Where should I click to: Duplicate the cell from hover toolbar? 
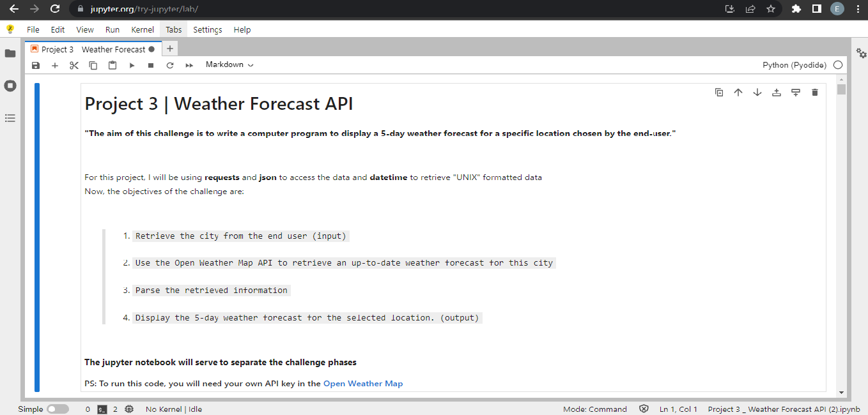[x=719, y=92]
